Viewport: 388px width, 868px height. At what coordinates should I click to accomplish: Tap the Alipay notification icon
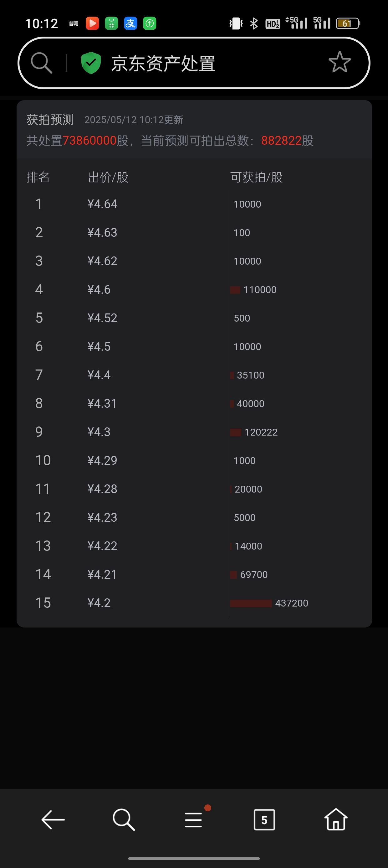click(130, 23)
